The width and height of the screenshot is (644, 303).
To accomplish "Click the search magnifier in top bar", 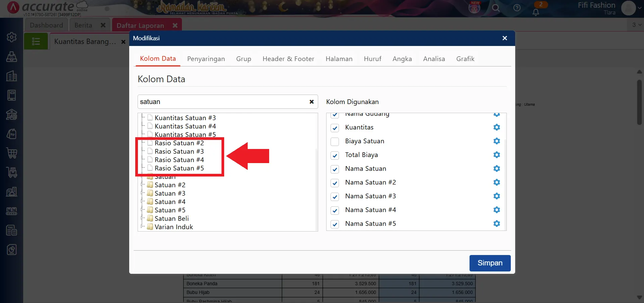I will click(x=495, y=8).
